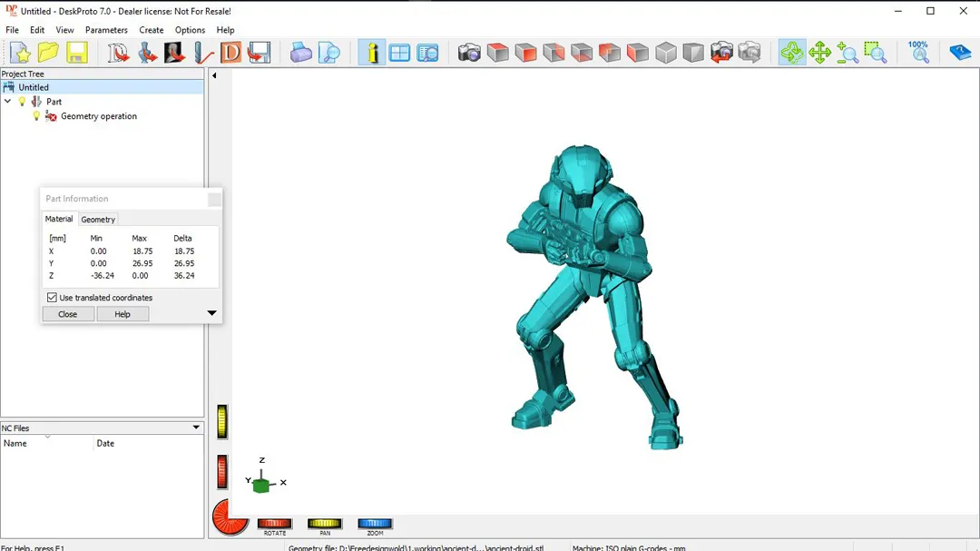
Task: Select the Front view cube icon
Action: pos(525,53)
